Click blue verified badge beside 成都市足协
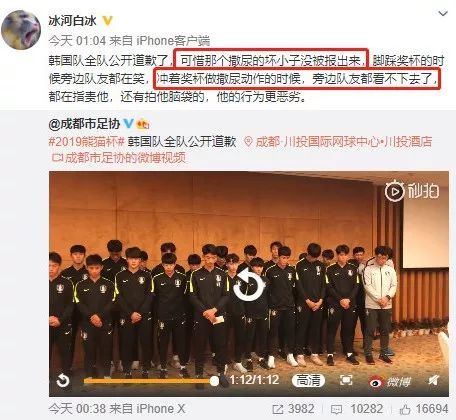Viewport: 456px width, 420px height. point(128,124)
